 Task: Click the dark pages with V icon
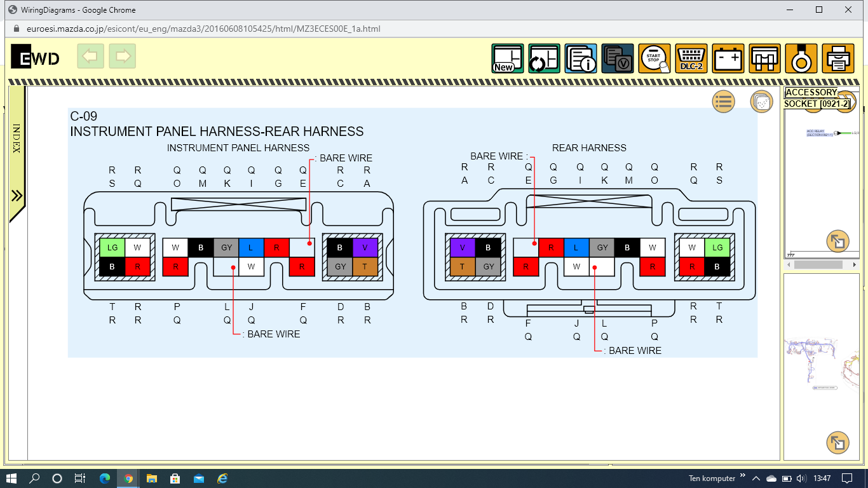pos(618,59)
